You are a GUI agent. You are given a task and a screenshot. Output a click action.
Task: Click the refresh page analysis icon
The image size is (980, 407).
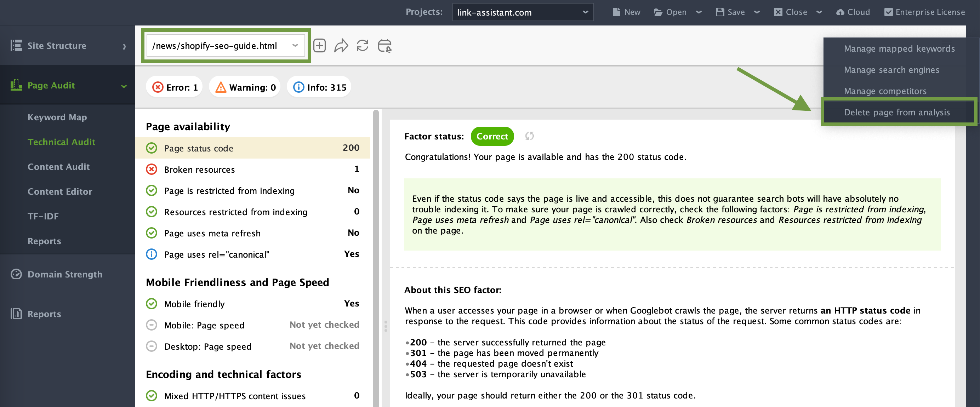click(x=363, y=46)
